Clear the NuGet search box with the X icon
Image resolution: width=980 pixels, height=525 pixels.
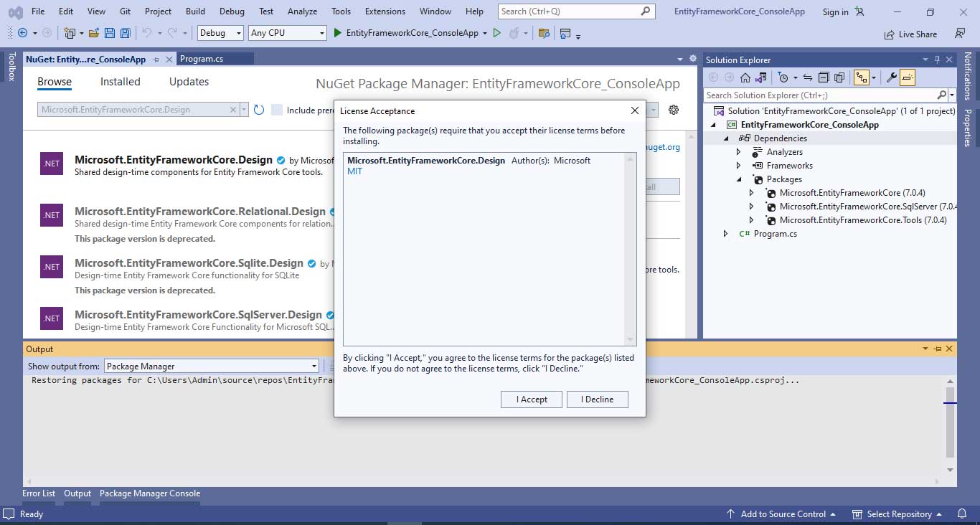pyautogui.click(x=233, y=109)
